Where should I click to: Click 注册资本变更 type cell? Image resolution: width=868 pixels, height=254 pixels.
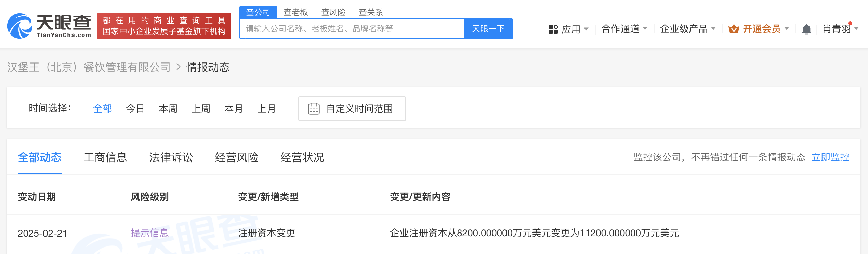[267, 233]
